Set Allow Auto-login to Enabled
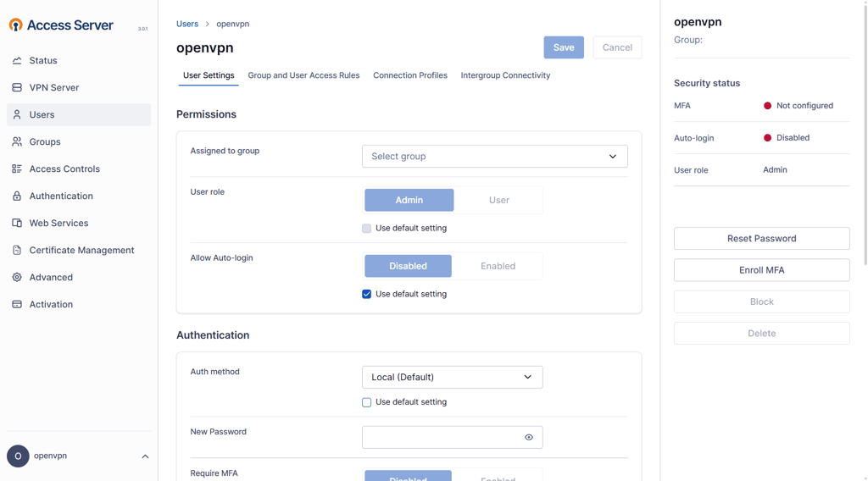This screenshot has width=868, height=481. [x=498, y=266]
